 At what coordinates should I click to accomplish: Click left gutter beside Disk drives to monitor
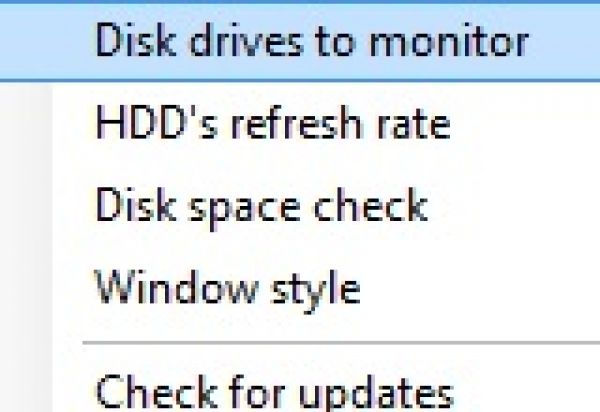pos(25,40)
